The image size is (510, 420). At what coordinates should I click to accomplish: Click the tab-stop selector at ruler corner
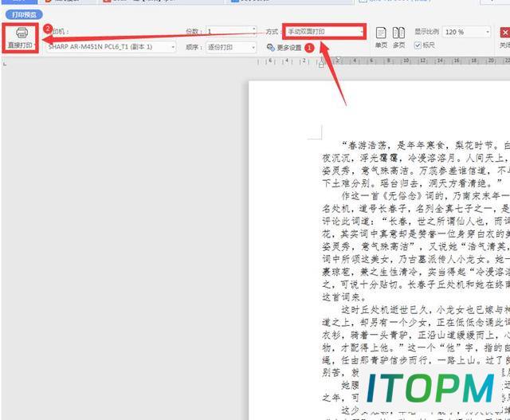5,64
